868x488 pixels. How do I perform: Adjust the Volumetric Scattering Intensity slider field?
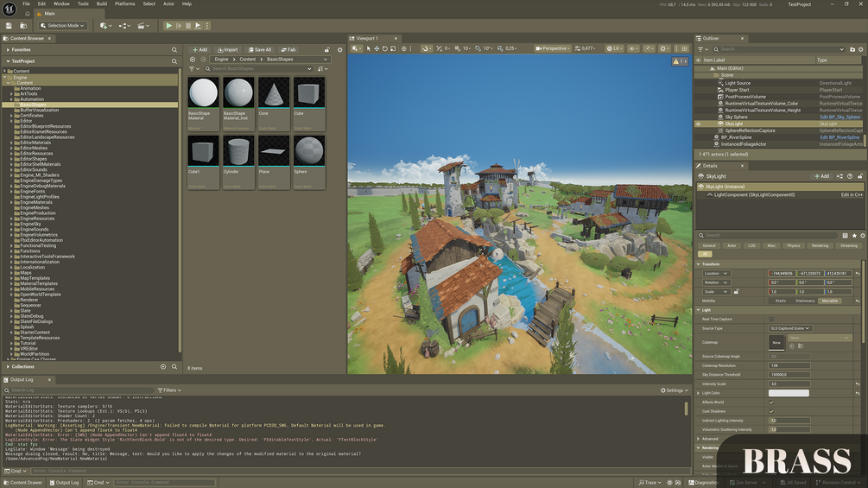point(789,429)
